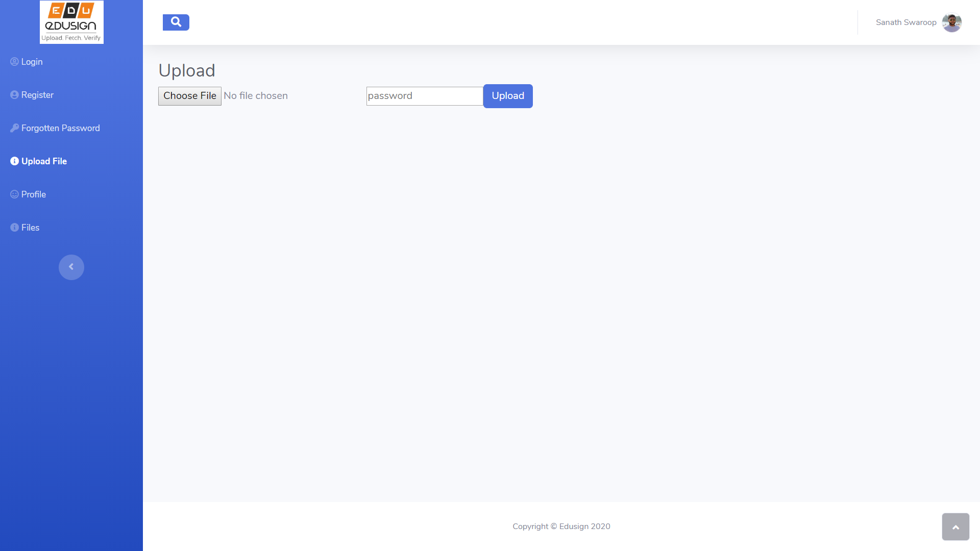This screenshot has height=551, width=980.
Task: Open the Files section
Action: (31, 228)
